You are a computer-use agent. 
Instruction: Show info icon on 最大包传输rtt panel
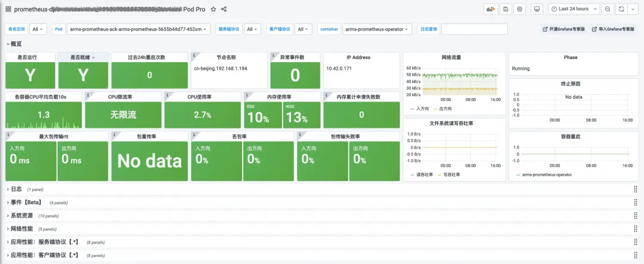8,134
